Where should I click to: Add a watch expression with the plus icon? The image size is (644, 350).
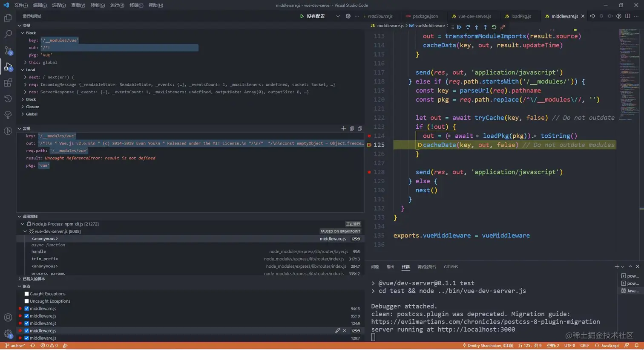344,128
